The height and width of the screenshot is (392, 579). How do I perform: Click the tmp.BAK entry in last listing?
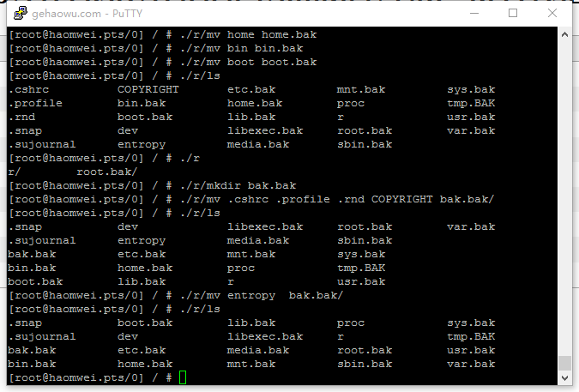[x=471, y=336]
